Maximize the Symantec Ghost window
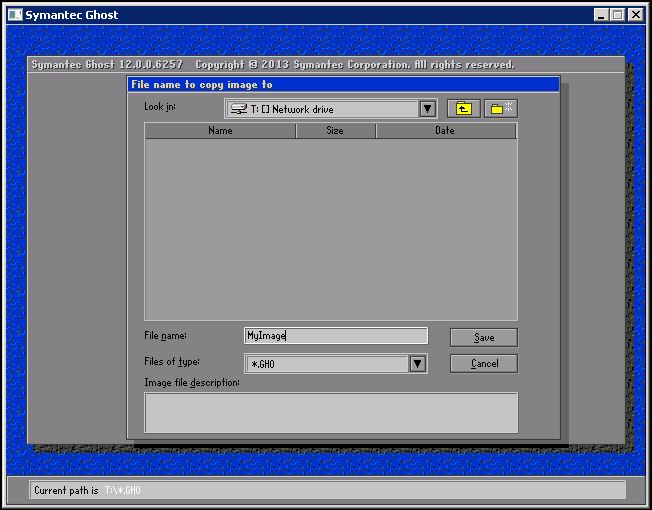This screenshot has height=510, width=652. coord(617,15)
